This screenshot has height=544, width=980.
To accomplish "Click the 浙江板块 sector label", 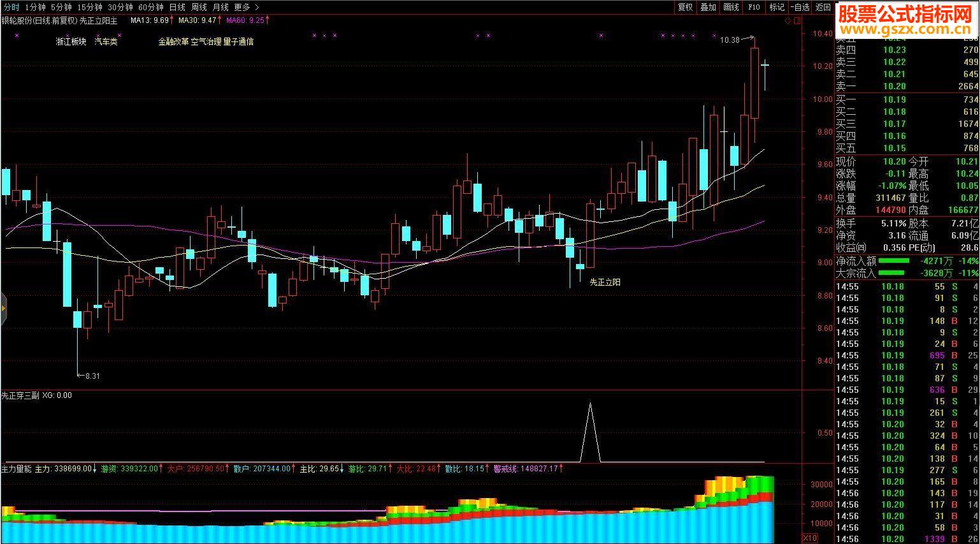I will pyautogui.click(x=71, y=41).
